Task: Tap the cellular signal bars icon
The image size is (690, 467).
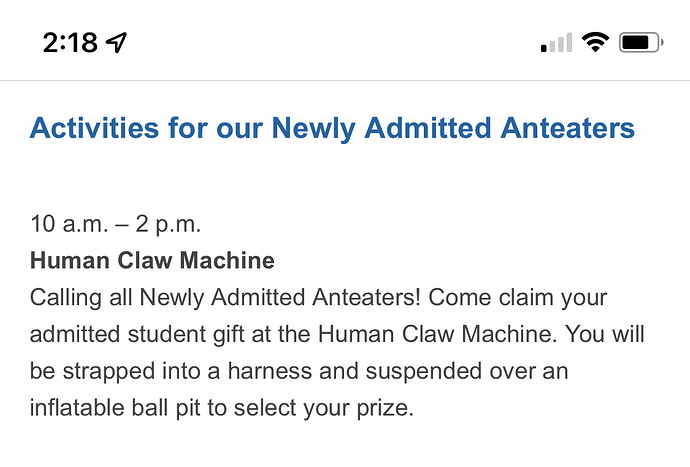Action: tap(556, 43)
